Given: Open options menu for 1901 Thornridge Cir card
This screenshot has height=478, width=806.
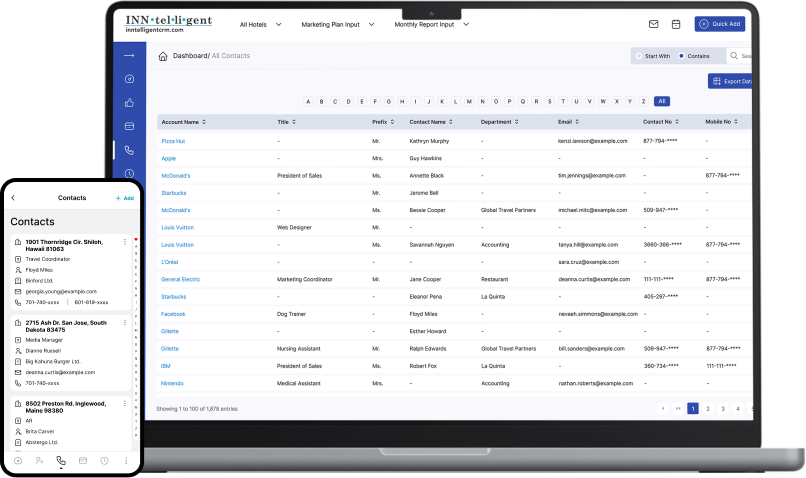Looking at the screenshot, I should coord(125,242).
